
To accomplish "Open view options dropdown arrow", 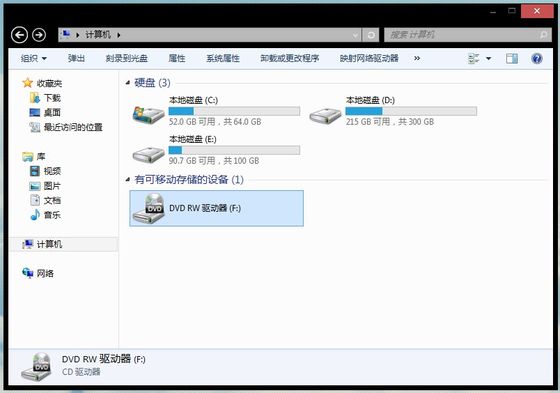I will (489, 58).
